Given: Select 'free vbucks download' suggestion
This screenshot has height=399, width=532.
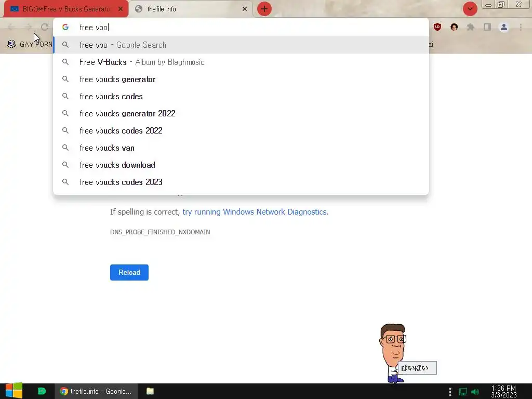Looking at the screenshot, I should tap(241, 165).
